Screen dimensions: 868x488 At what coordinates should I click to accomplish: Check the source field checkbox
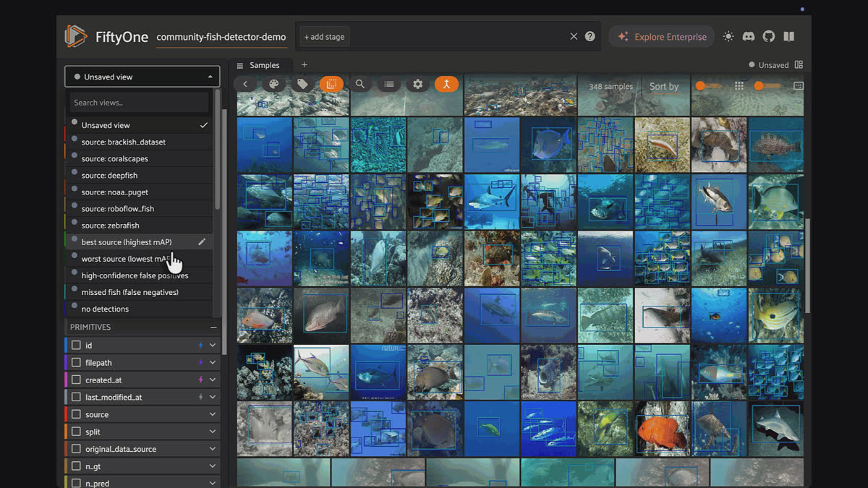[x=76, y=414]
